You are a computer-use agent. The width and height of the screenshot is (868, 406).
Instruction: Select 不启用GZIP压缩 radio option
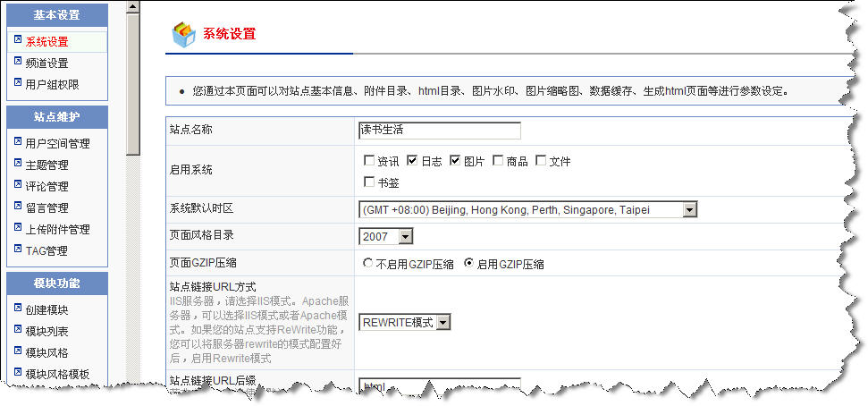(x=367, y=264)
